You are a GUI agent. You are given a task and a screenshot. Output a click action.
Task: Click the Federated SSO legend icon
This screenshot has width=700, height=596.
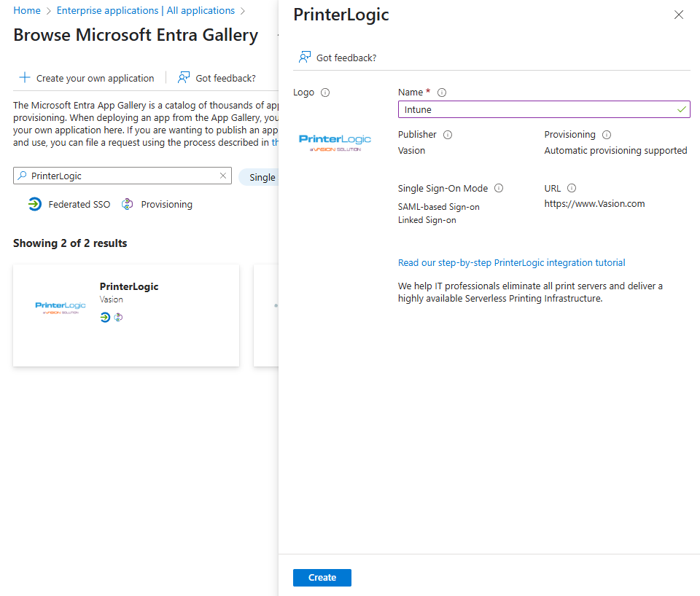point(35,204)
